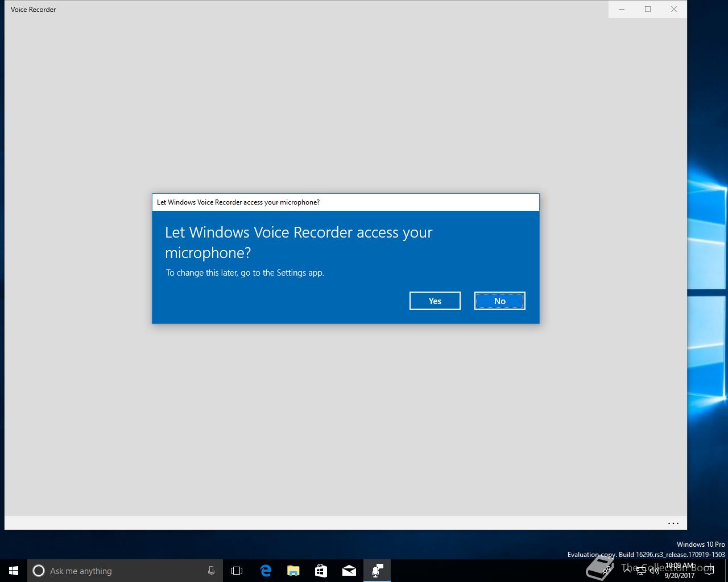Click the dialog title bar text

pos(238,202)
